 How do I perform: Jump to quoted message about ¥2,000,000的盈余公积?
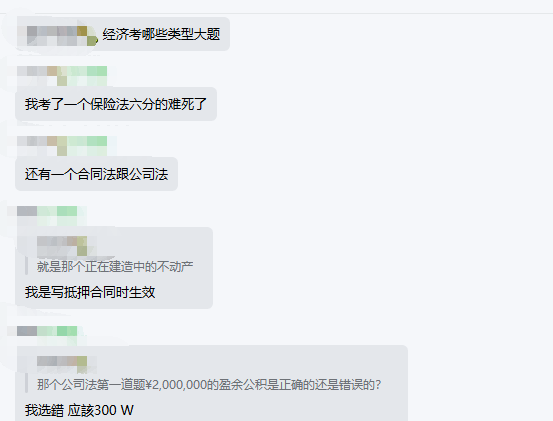coord(209,385)
